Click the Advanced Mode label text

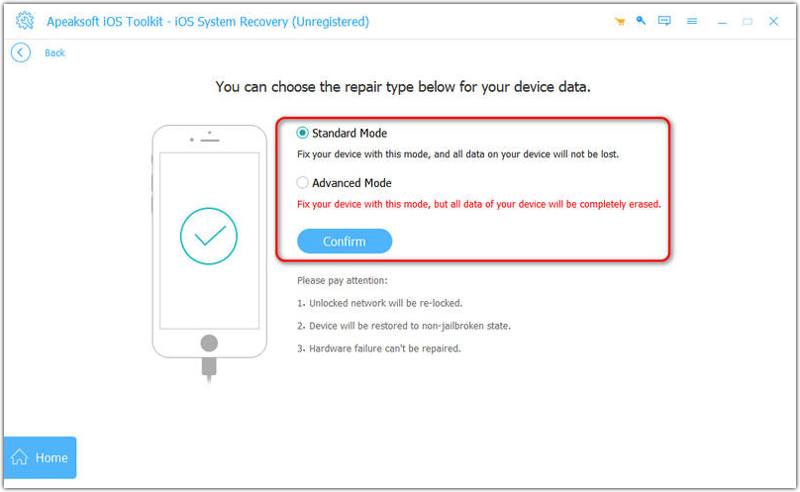point(351,183)
